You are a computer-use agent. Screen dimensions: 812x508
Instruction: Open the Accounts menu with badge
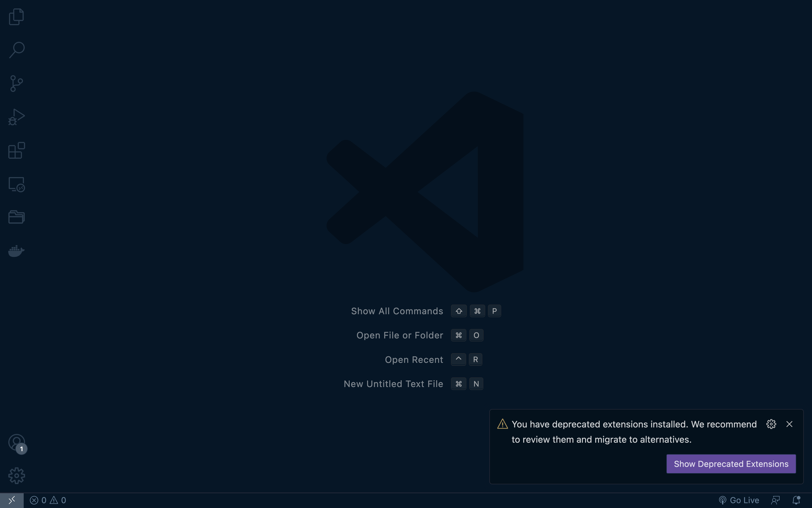click(17, 443)
